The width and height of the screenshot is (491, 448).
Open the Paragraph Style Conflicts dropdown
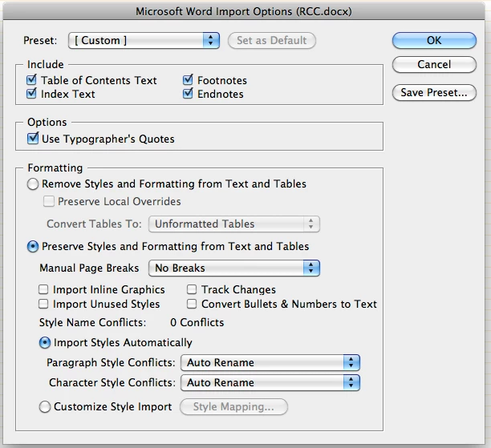click(x=270, y=362)
